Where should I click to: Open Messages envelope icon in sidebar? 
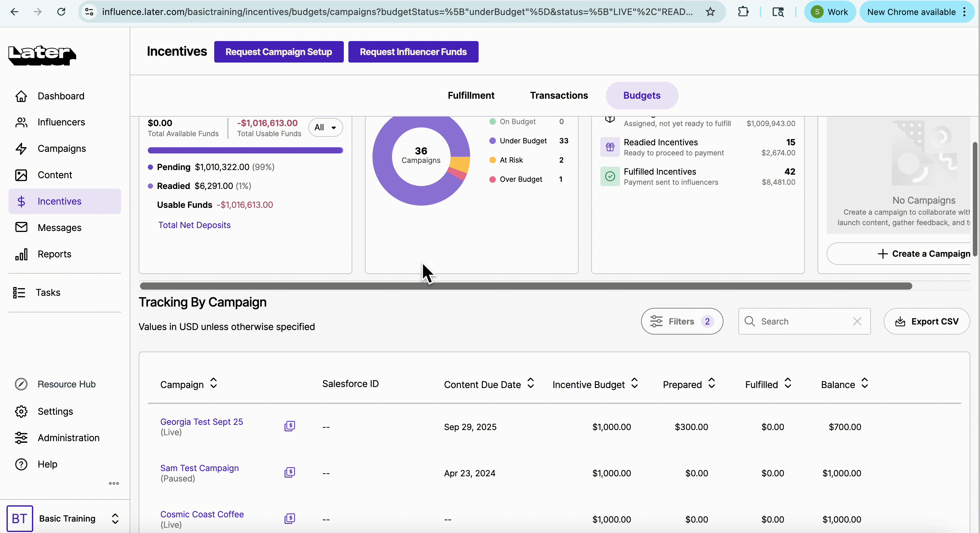coord(21,227)
